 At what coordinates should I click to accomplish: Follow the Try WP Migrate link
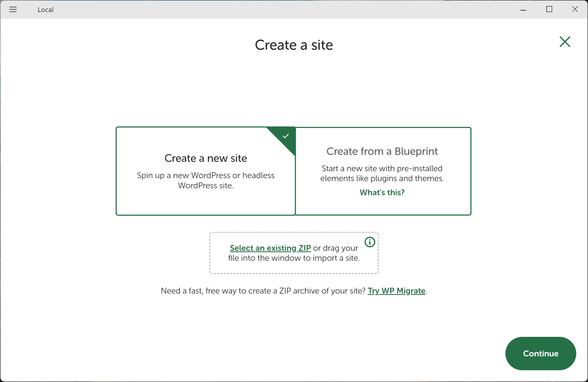(396, 291)
